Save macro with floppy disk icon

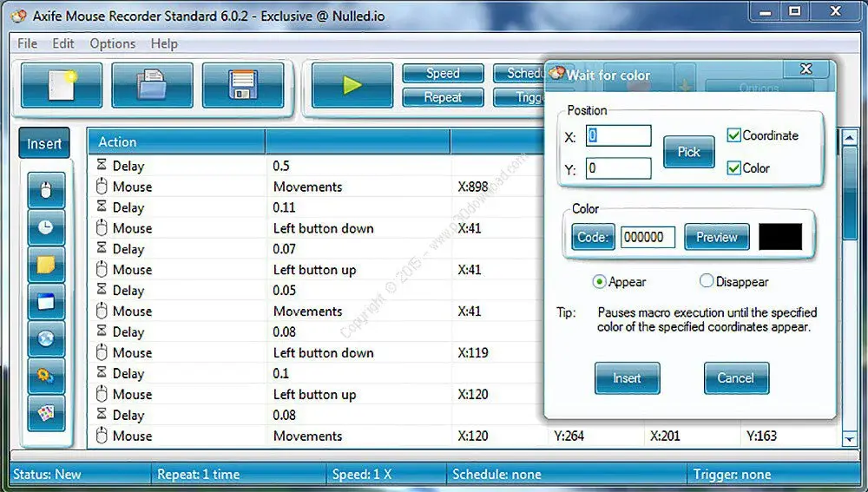pyautogui.click(x=243, y=85)
